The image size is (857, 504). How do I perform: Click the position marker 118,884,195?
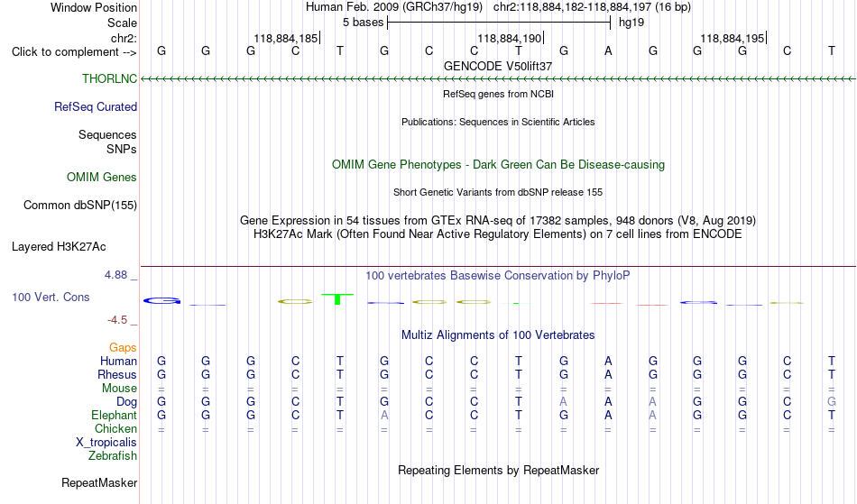pyautogui.click(x=733, y=38)
